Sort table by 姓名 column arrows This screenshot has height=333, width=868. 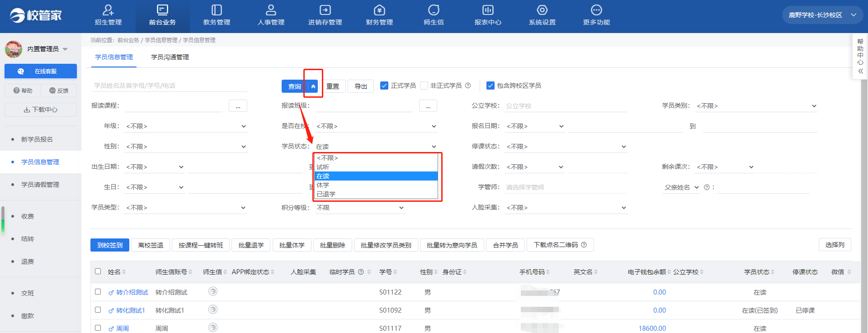124,272
